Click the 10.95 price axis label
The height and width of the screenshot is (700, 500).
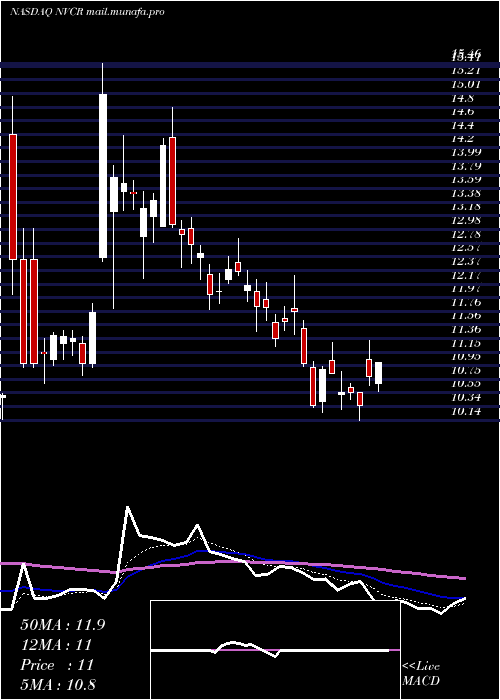466,357
